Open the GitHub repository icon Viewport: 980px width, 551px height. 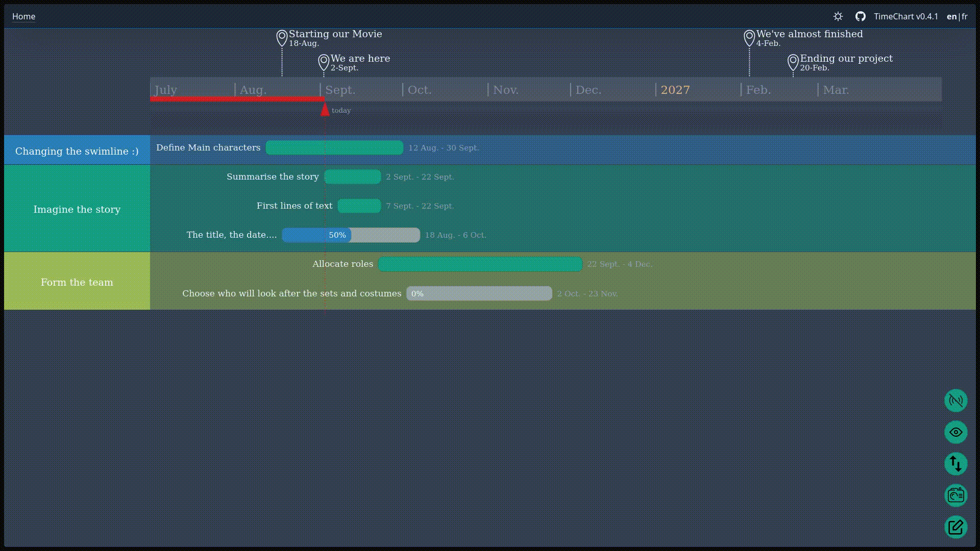(861, 16)
